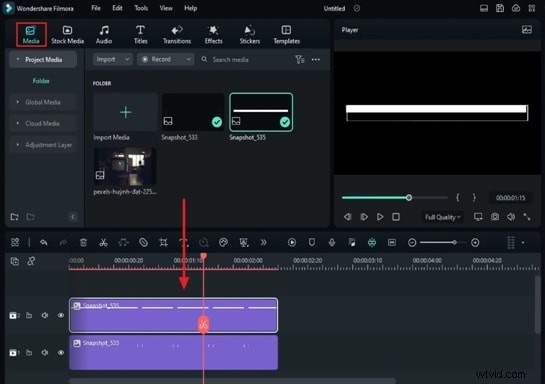The height and width of the screenshot is (384, 545).
Task: Toggle visibility of video track 1
Action: pyautogui.click(x=61, y=353)
